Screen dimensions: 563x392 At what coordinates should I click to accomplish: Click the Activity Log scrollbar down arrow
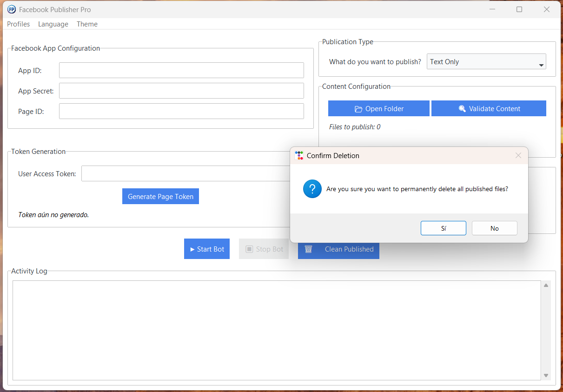point(546,375)
